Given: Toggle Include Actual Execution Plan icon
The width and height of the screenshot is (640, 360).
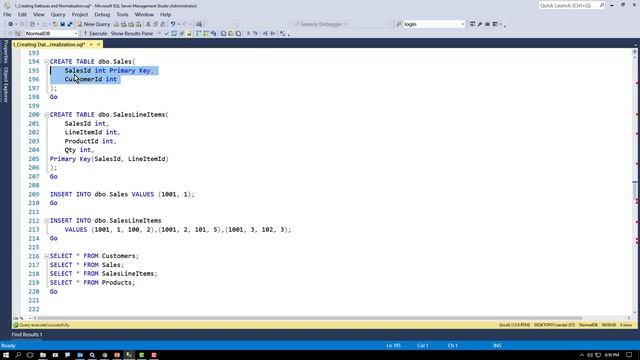Looking at the screenshot, I should click(199, 33).
